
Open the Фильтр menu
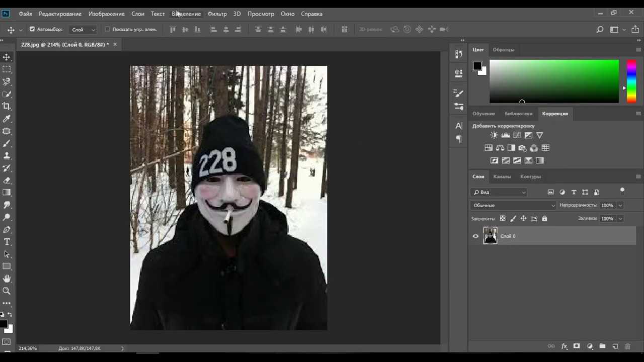coord(217,14)
